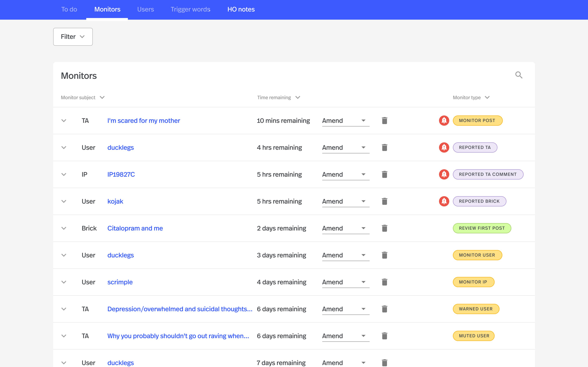Viewport: 588px width, 367px height.
Task: Expand the IP19827C row chevron
Action: point(64,174)
